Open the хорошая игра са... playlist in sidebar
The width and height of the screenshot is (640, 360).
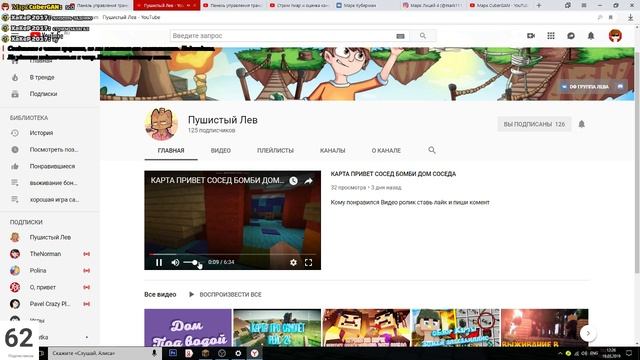[50, 200]
